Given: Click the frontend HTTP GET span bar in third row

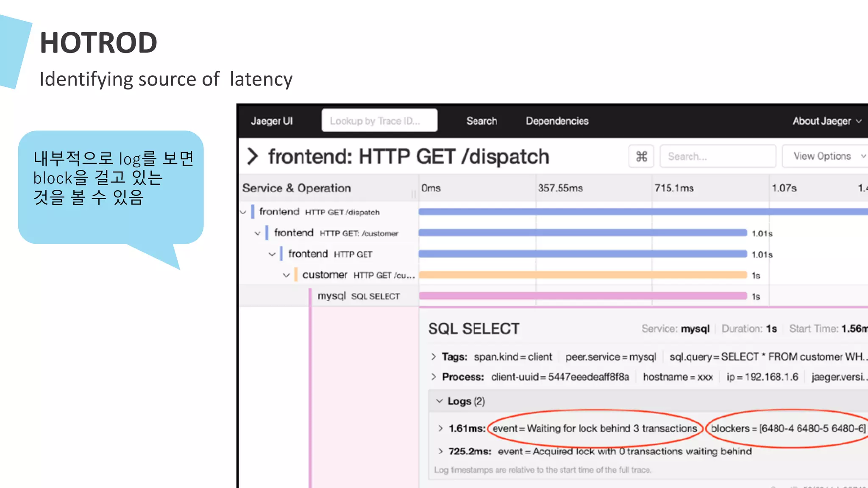Looking at the screenshot, I should tap(583, 254).
